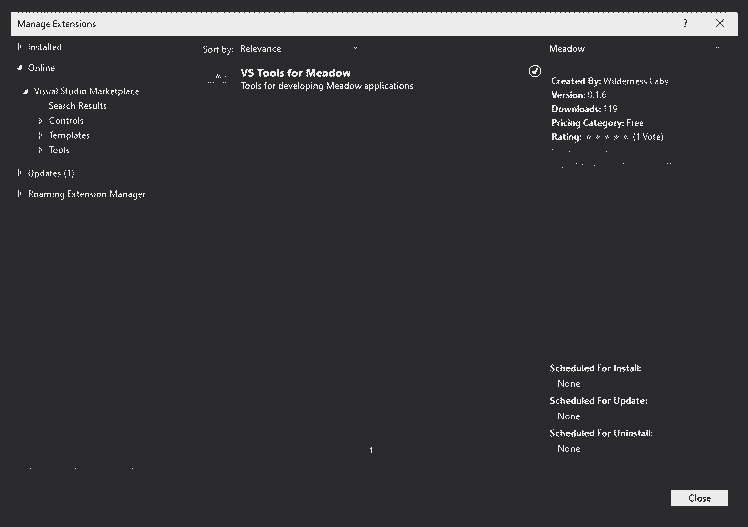Select the Tools category label
The image size is (748, 527).
pyautogui.click(x=59, y=150)
